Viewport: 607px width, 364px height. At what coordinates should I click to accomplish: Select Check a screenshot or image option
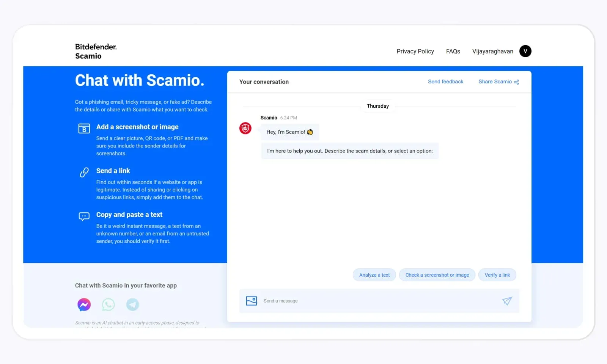coord(437,275)
